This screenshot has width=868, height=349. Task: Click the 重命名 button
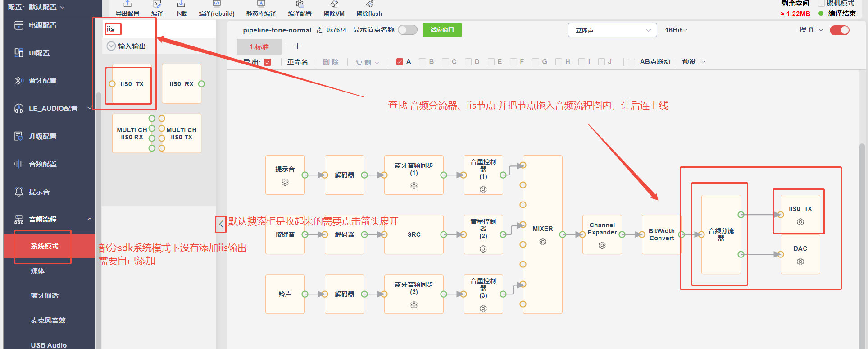298,62
